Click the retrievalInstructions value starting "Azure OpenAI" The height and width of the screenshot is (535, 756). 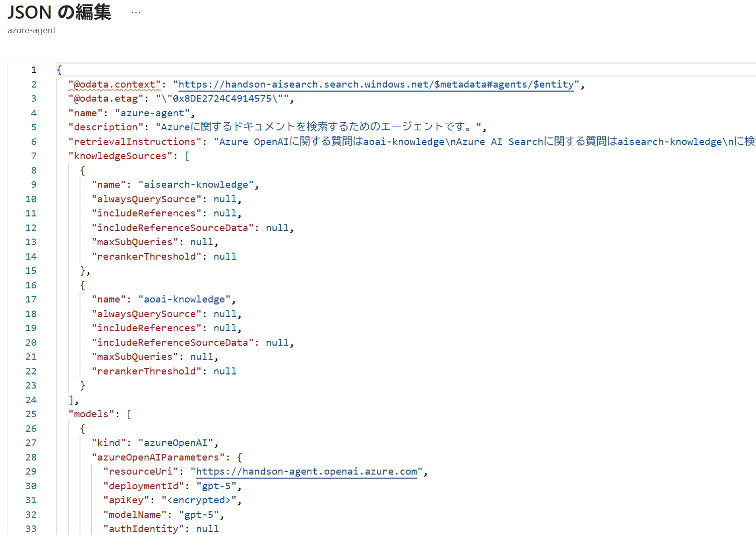coord(485,142)
